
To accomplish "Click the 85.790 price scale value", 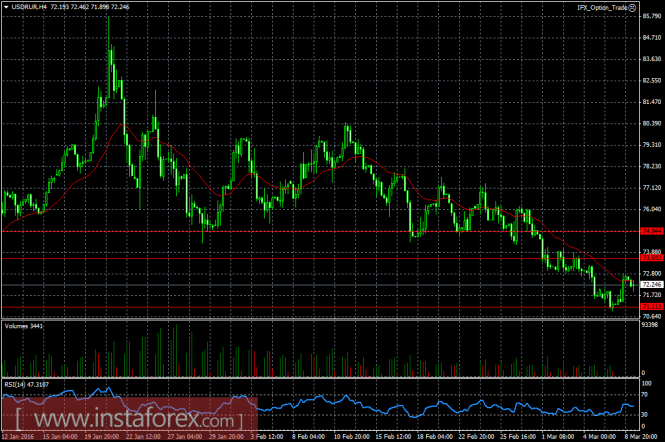I will point(652,16).
